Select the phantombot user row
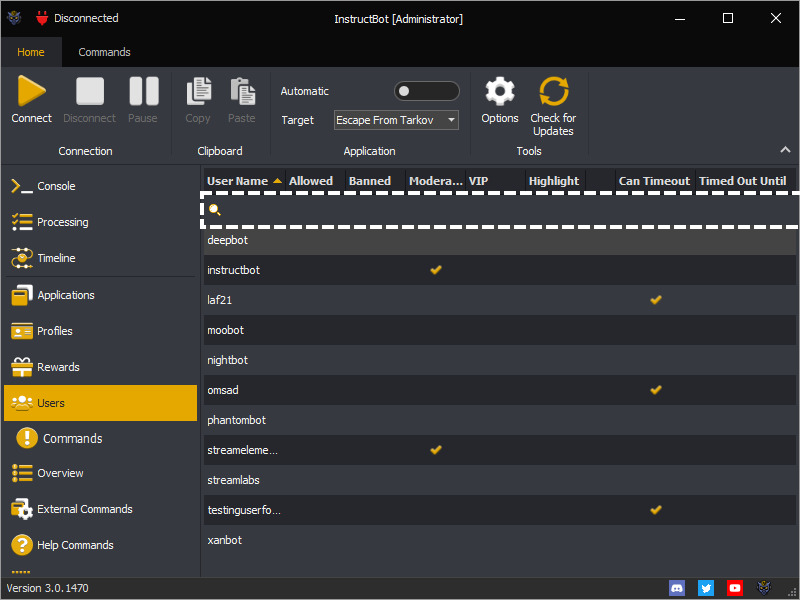 (x=500, y=420)
